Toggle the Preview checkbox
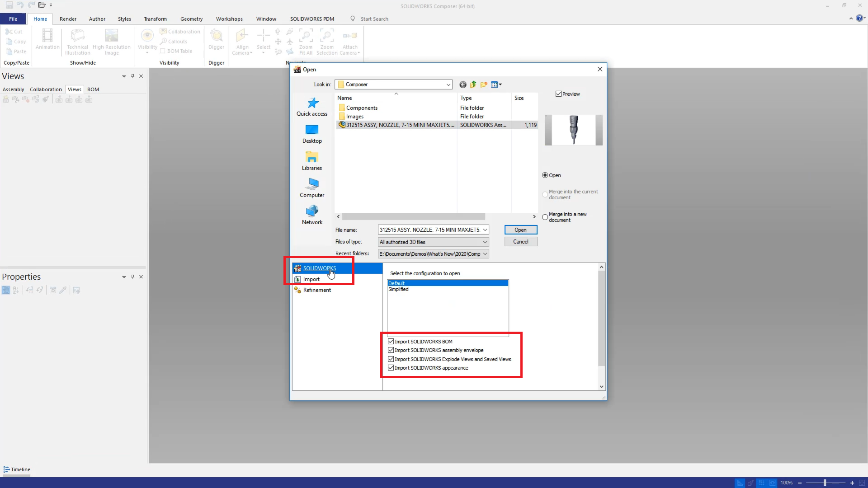The width and height of the screenshot is (868, 488). (x=559, y=94)
